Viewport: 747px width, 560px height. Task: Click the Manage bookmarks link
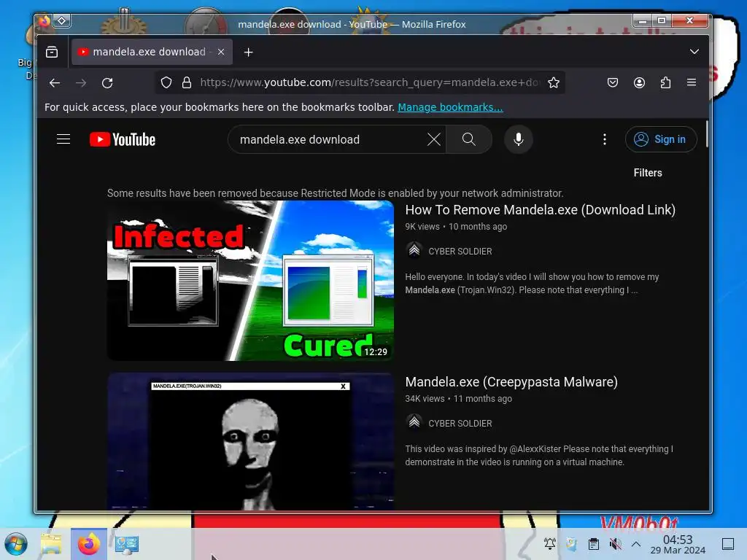pos(450,107)
